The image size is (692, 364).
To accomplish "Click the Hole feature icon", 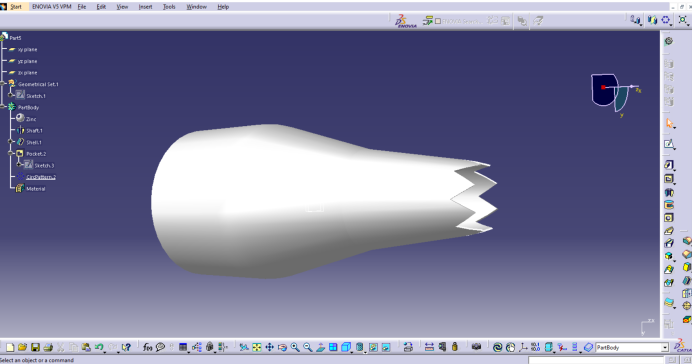I will click(669, 218).
